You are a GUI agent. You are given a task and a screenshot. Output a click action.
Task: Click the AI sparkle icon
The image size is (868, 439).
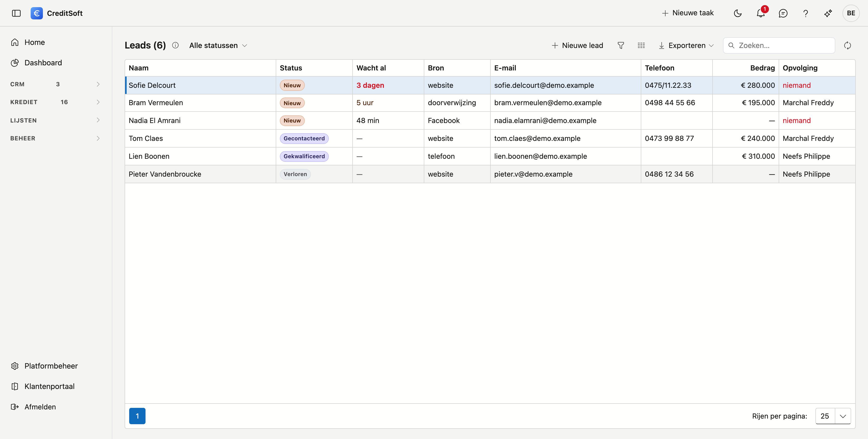pos(828,13)
